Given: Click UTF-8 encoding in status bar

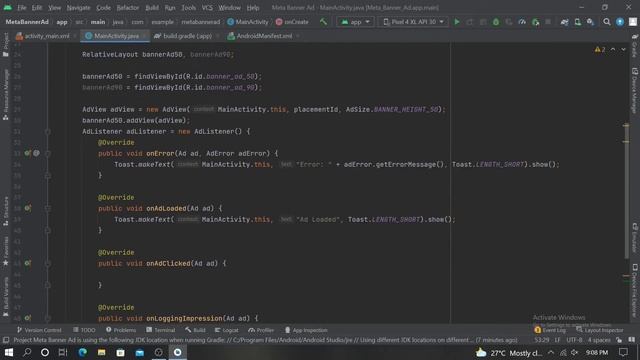Looking at the screenshot, I should coord(574,340).
